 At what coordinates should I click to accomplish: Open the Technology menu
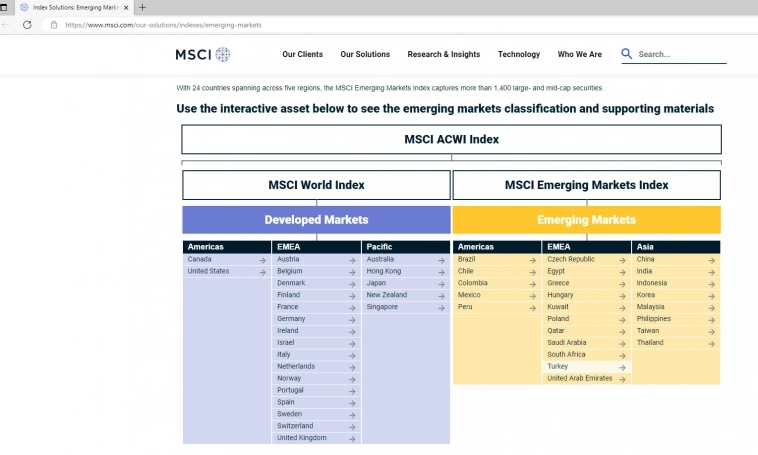coord(519,54)
